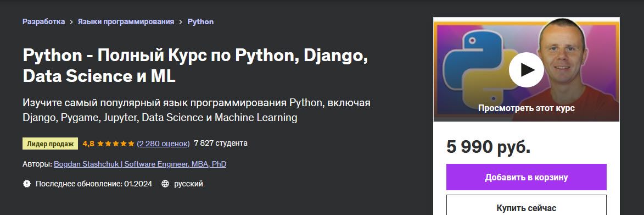
Task: Click chevron before Python breadcrumb
Action: point(181,22)
